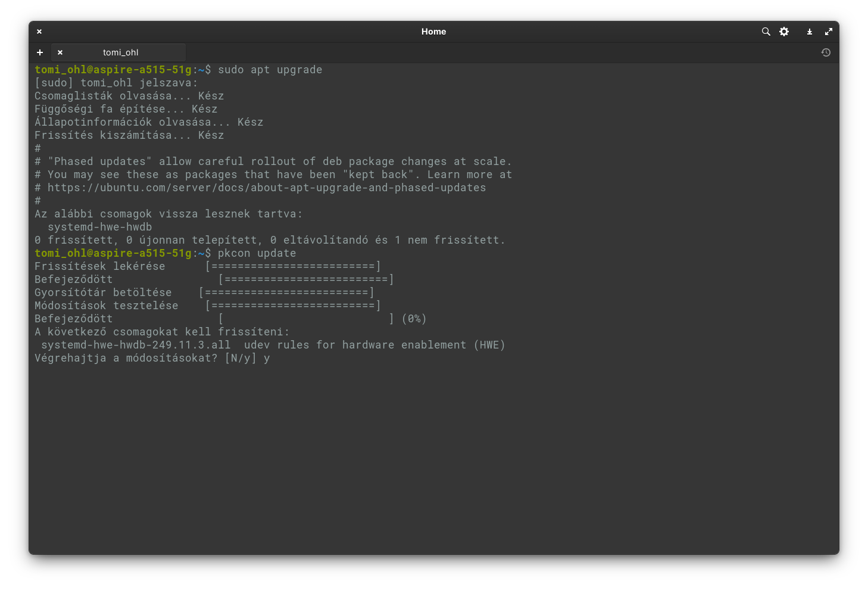Click the 'Gyorsítótár betöltése' progress line

click(204, 293)
